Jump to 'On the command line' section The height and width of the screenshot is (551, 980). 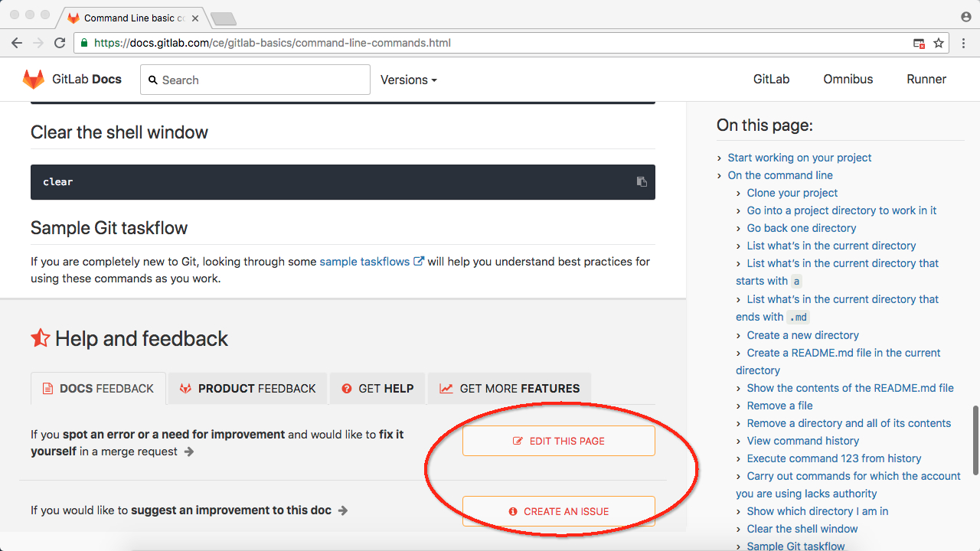point(780,175)
